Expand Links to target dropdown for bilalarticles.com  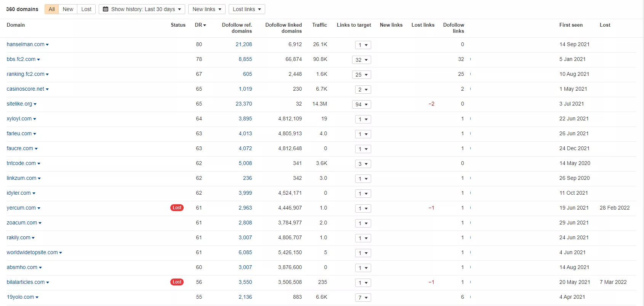[x=363, y=283]
